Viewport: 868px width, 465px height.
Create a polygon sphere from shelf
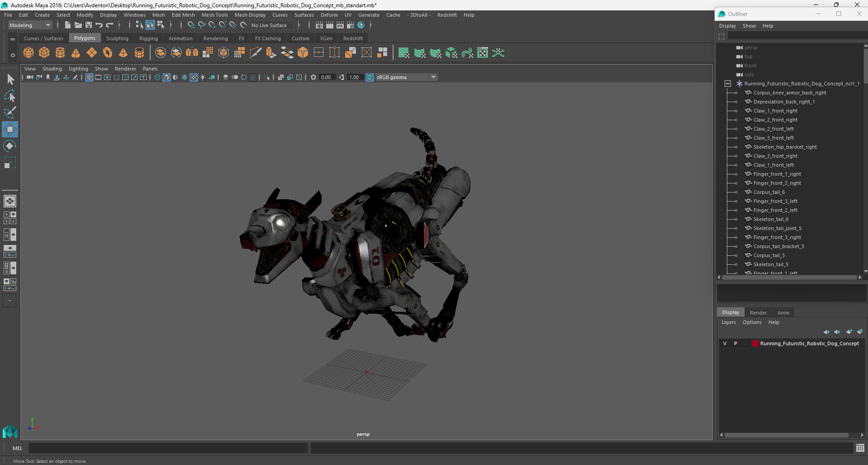click(28, 53)
